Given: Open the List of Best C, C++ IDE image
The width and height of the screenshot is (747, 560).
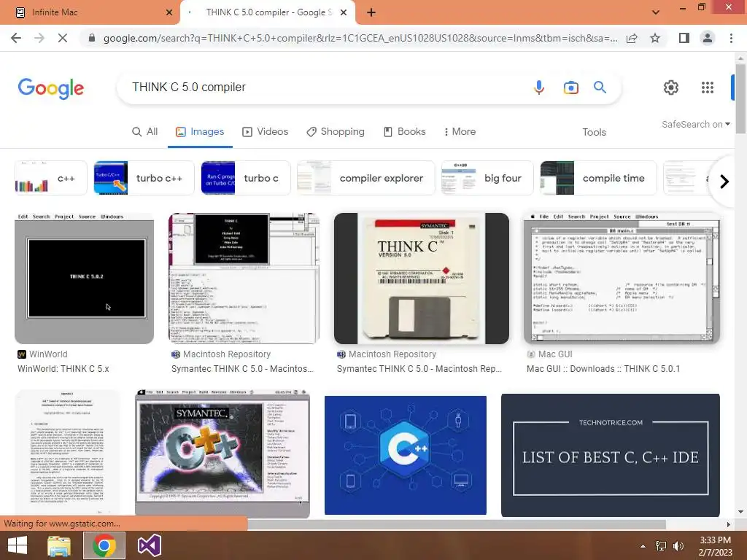Looking at the screenshot, I should 611,455.
